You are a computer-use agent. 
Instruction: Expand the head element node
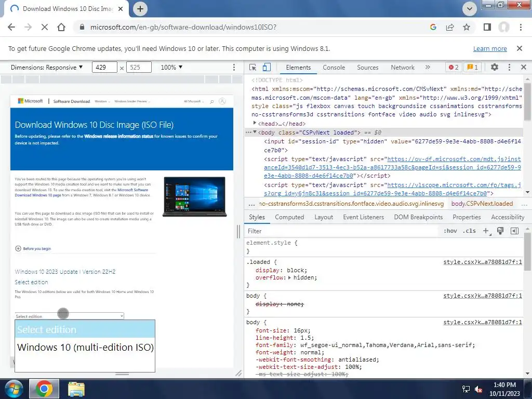255,123
